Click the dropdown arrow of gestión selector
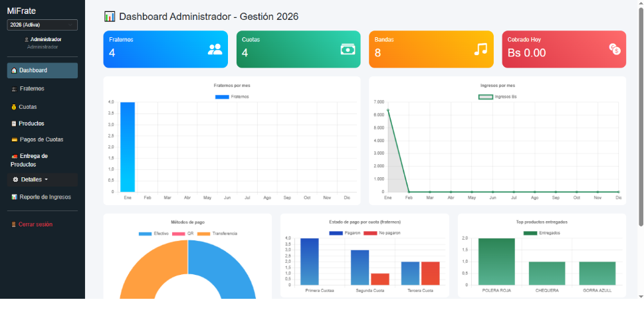644x326 pixels. [x=70, y=25]
